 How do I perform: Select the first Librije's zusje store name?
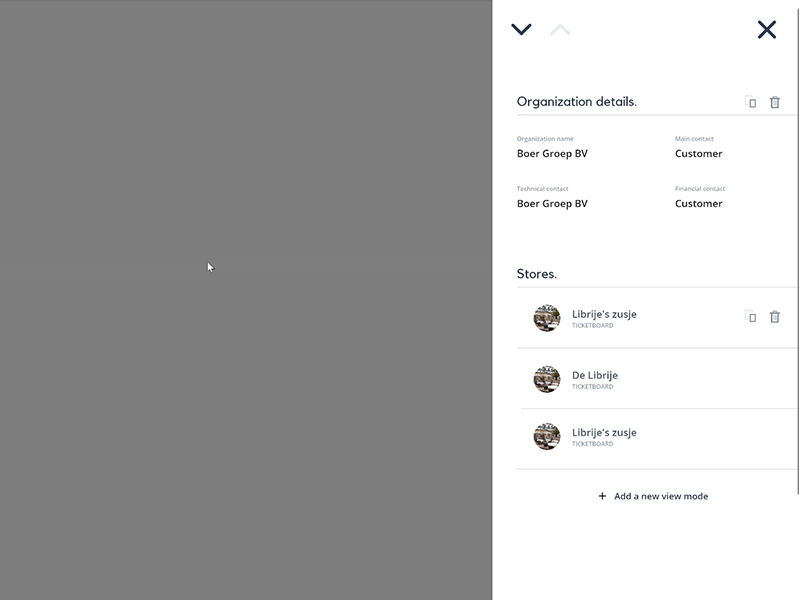pyautogui.click(x=604, y=314)
